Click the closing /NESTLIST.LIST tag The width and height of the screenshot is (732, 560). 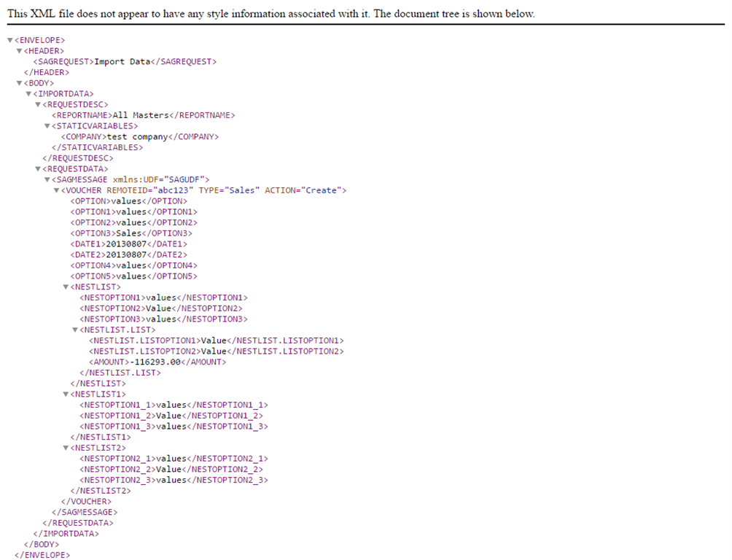[120, 373]
